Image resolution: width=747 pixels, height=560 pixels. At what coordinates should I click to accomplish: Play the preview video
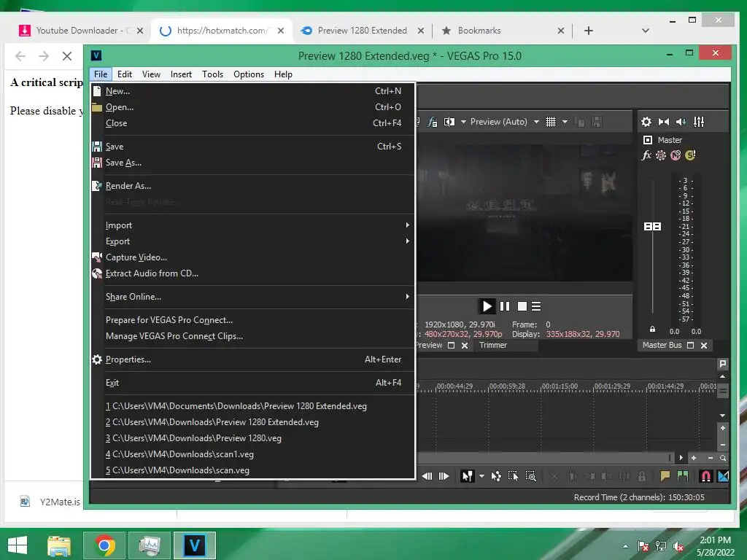[x=487, y=306]
